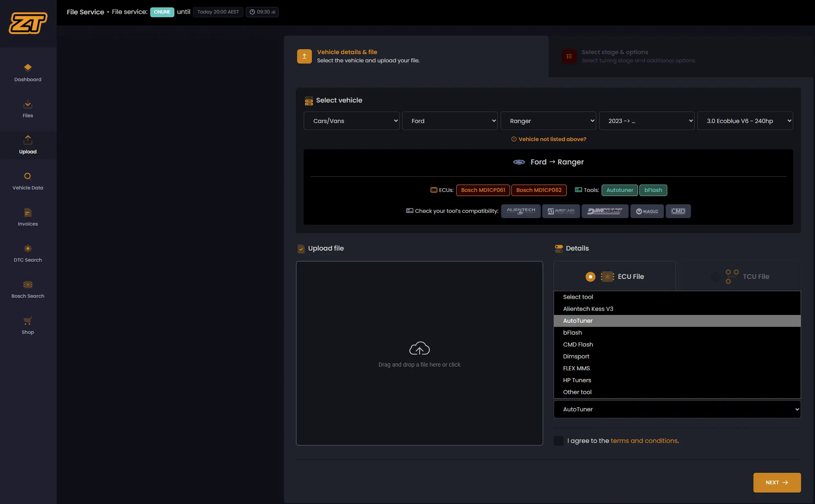Check CMD tool compatibility
The image size is (815, 504).
(x=678, y=211)
